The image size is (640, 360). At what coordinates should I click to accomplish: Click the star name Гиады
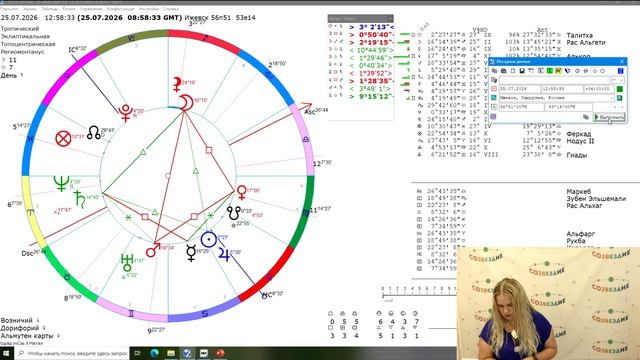577,155
